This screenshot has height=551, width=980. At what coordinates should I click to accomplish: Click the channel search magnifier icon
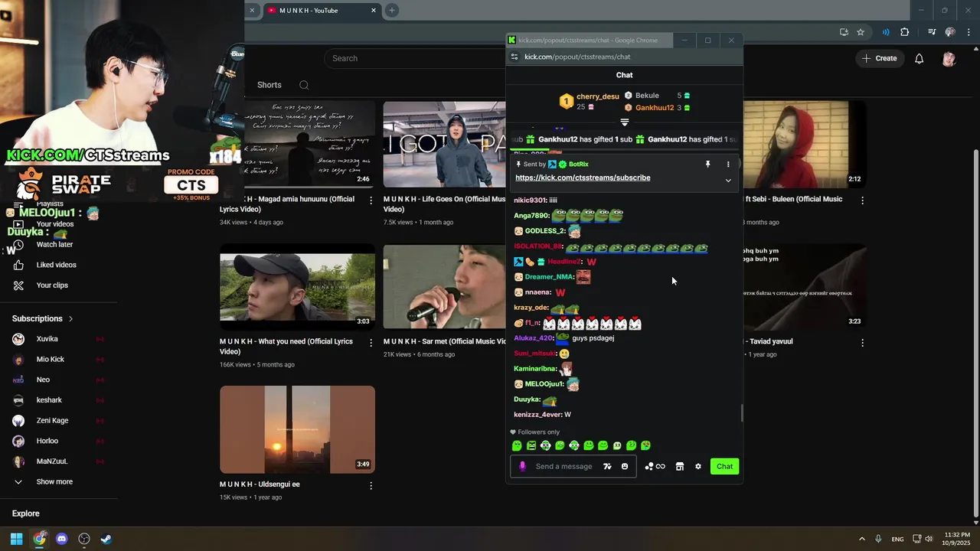304,85
